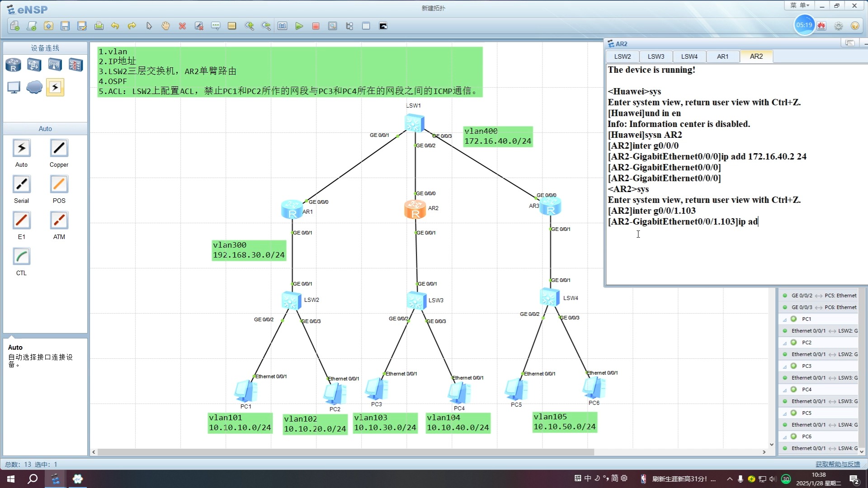The image size is (868, 488).
Task: Open the Huawei forum icon
Action: pos(822,26)
